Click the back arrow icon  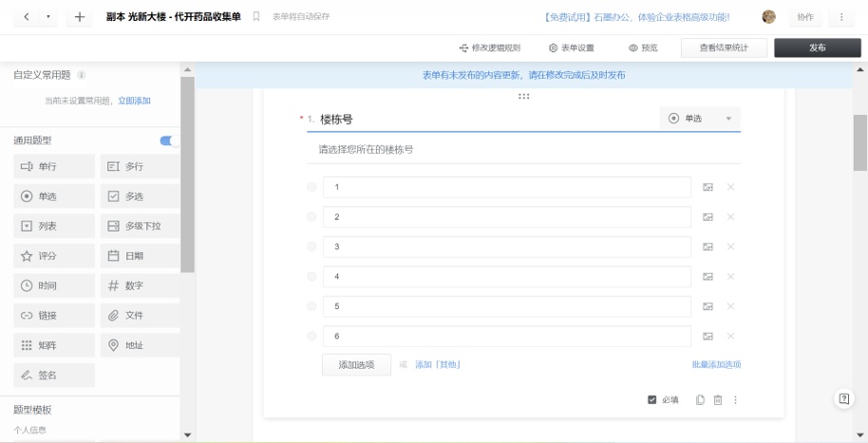26,18
